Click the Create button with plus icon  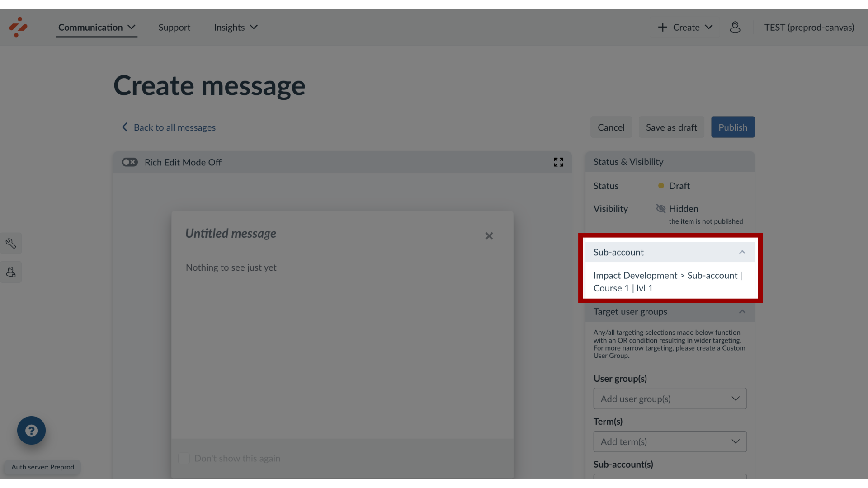click(x=684, y=28)
